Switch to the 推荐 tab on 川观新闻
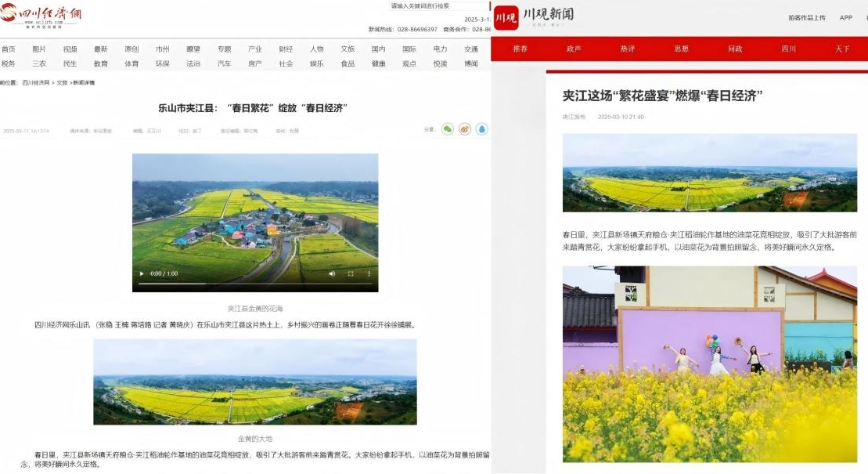This screenshot has width=868, height=474. point(520,49)
